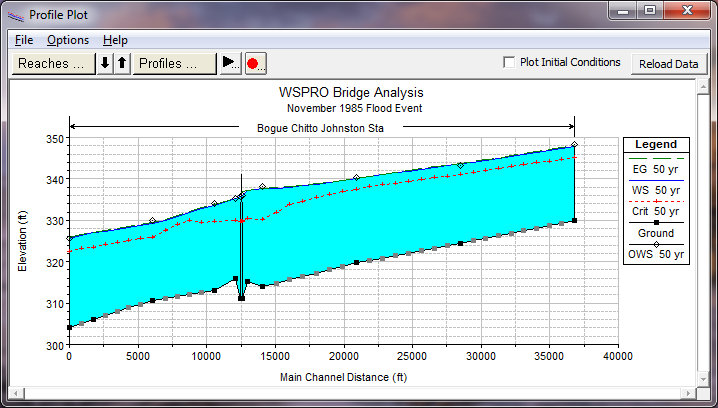Screen dimensions: 718x408
Task: Enable Plot Initial Conditions checkbox
Action: coord(510,62)
